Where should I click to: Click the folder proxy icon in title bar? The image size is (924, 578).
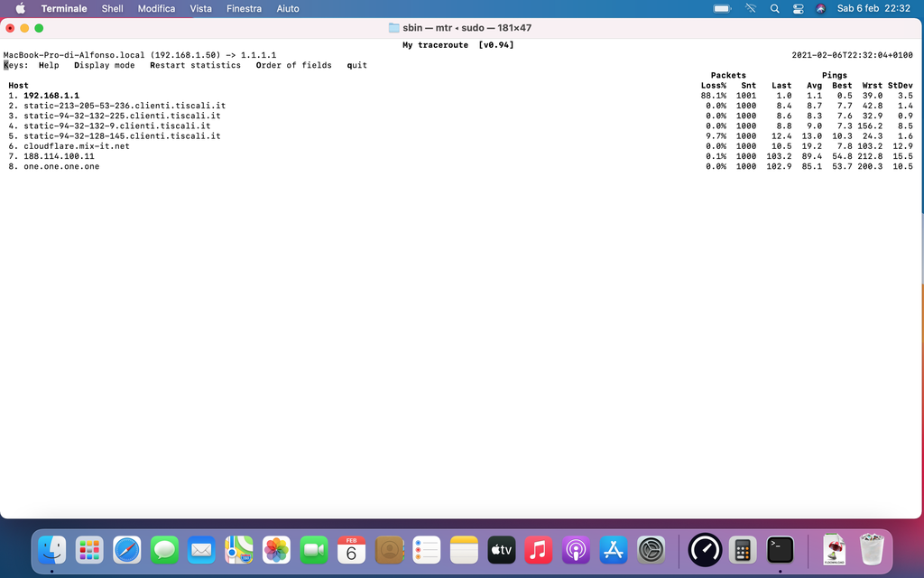[393, 28]
